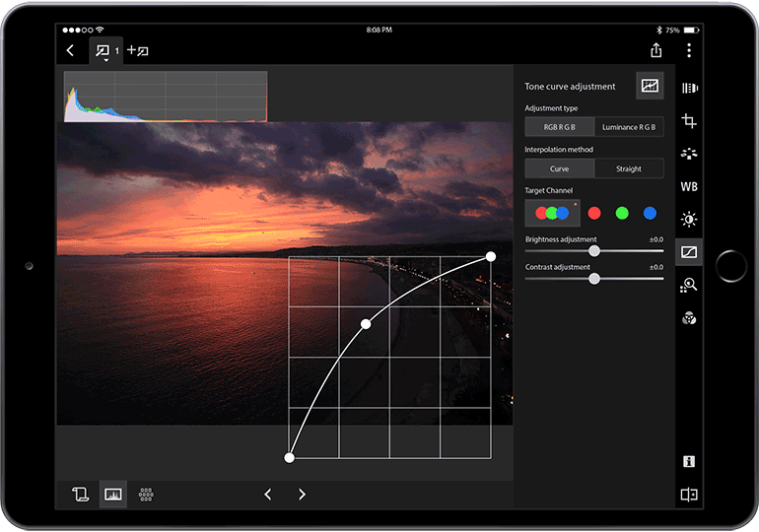Image resolution: width=759 pixels, height=532 pixels.
Task: Select the WB white balance tool
Action: click(x=689, y=186)
